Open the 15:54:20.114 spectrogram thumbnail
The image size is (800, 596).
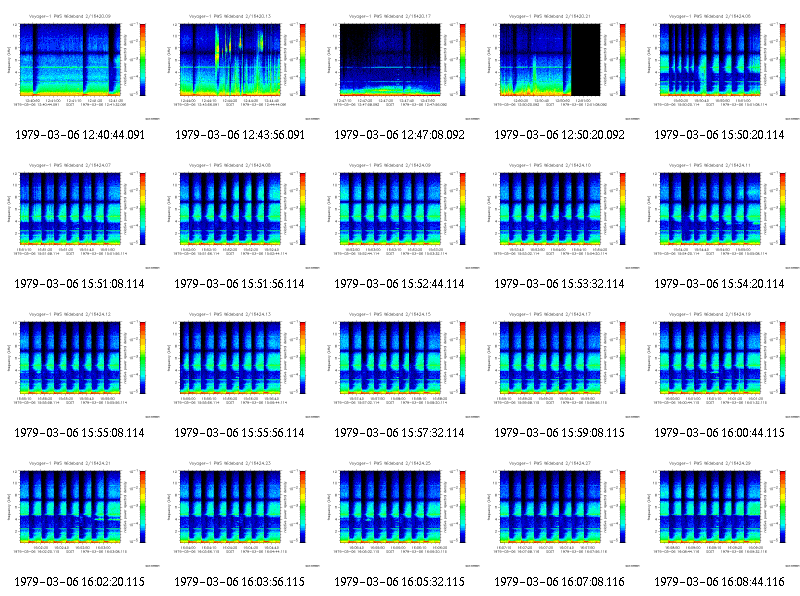pos(720,215)
